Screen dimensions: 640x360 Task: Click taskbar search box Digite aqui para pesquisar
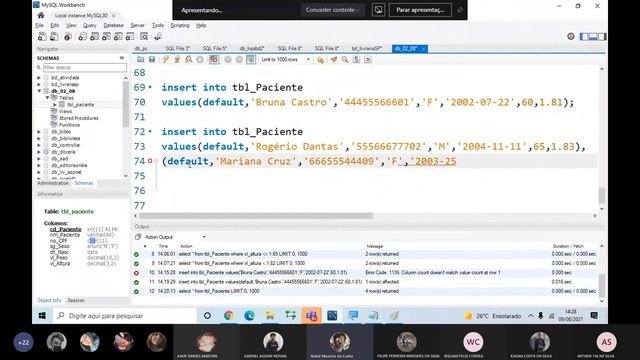pos(125,316)
